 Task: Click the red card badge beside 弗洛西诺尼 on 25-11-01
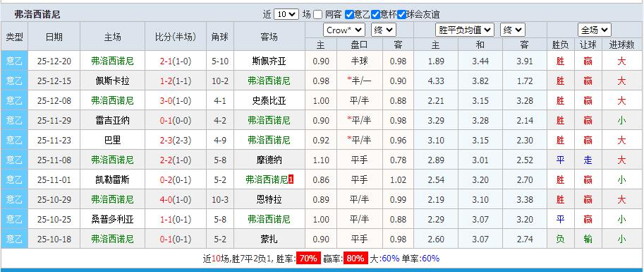pyautogui.click(x=291, y=180)
